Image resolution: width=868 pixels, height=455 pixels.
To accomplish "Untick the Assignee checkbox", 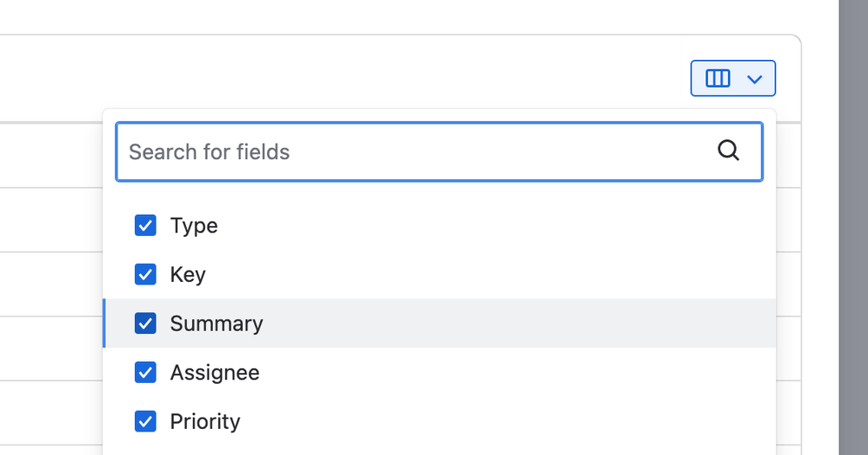I will pos(145,372).
